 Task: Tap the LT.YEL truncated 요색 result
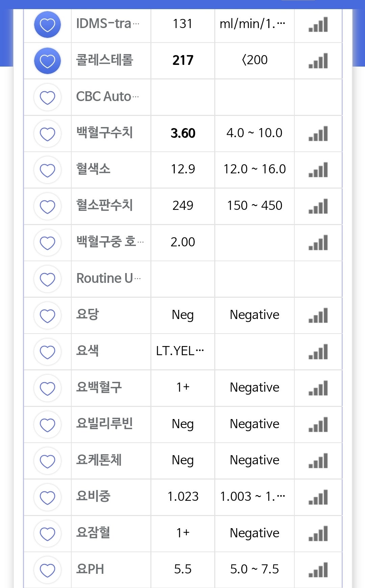click(180, 351)
